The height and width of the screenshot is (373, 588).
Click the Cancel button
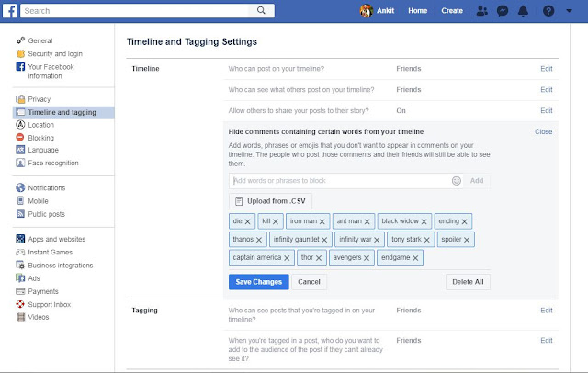point(309,282)
